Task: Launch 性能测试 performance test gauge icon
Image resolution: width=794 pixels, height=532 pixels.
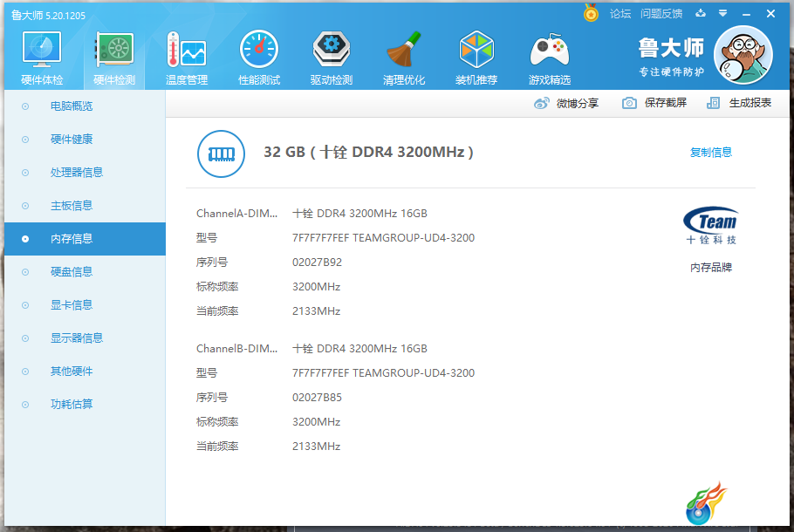Action: click(x=259, y=49)
